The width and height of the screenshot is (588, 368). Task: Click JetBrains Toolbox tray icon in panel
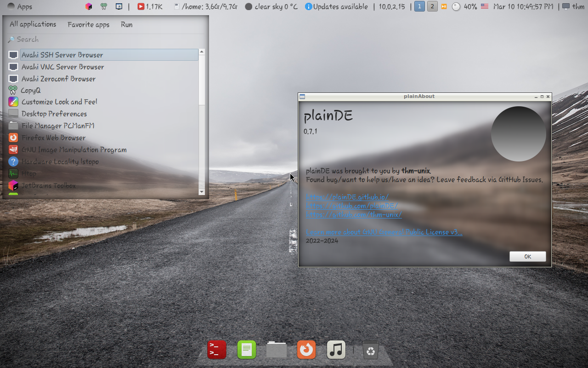[x=89, y=7]
